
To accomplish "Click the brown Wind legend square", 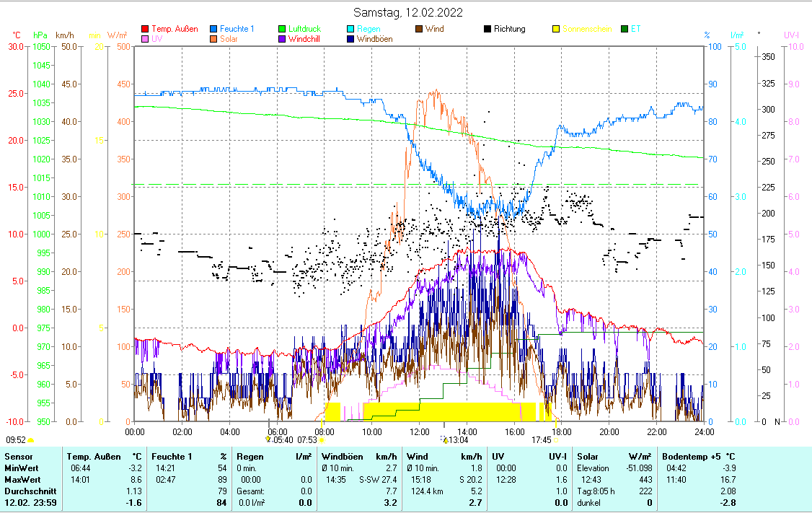I will point(419,30).
